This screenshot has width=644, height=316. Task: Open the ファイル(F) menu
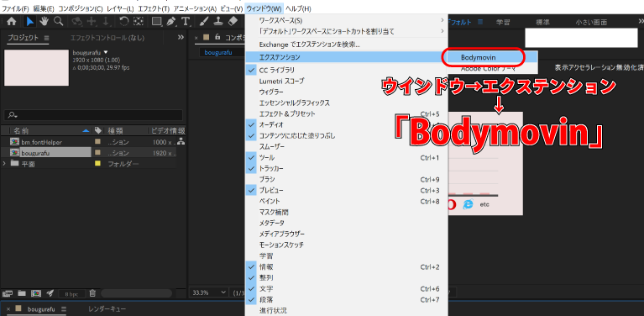click(16, 8)
